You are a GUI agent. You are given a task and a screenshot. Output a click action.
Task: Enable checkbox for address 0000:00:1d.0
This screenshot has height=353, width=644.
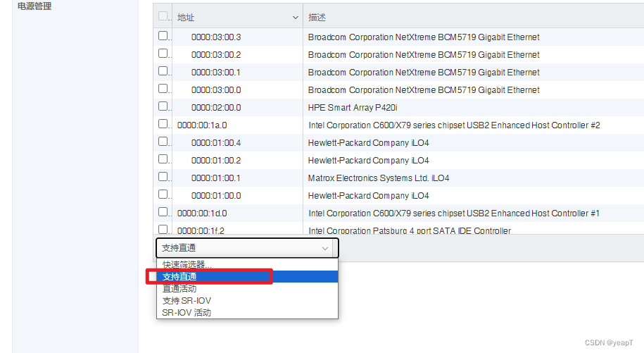pyautogui.click(x=163, y=212)
